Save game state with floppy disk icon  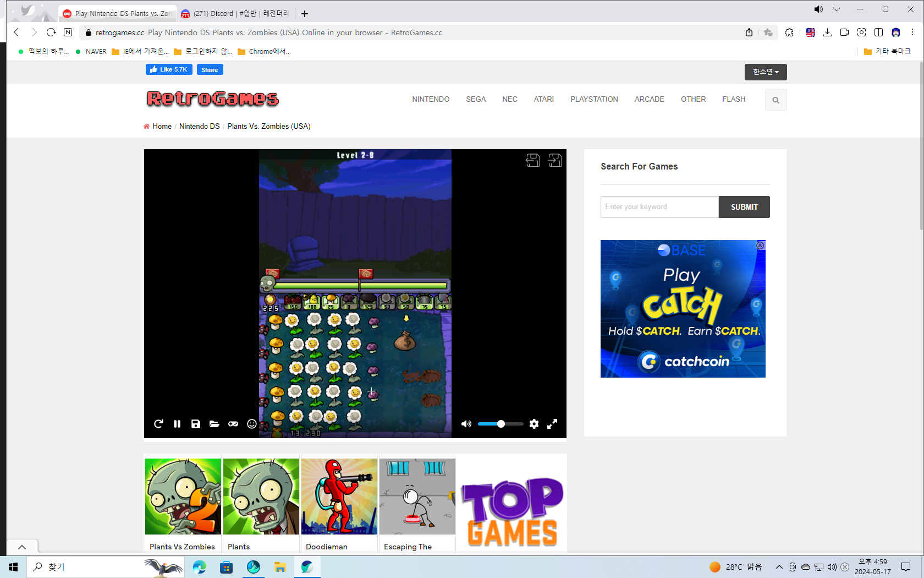[x=196, y=424]
